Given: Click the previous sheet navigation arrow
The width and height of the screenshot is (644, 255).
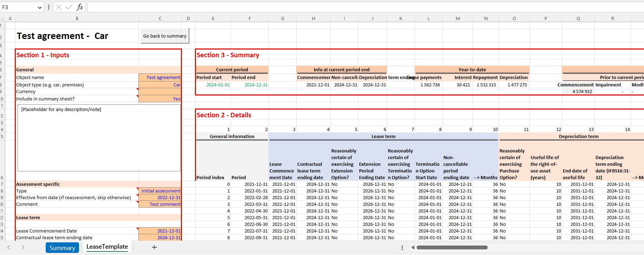Looking at the screenshot, I should point(9,247).
